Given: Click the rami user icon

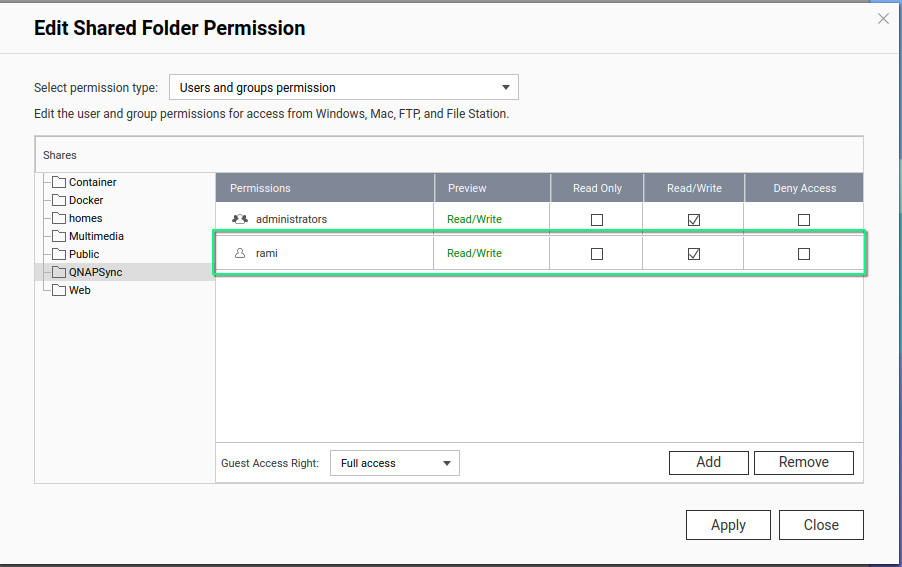Looking at the screenshot, I should [239, 254].
